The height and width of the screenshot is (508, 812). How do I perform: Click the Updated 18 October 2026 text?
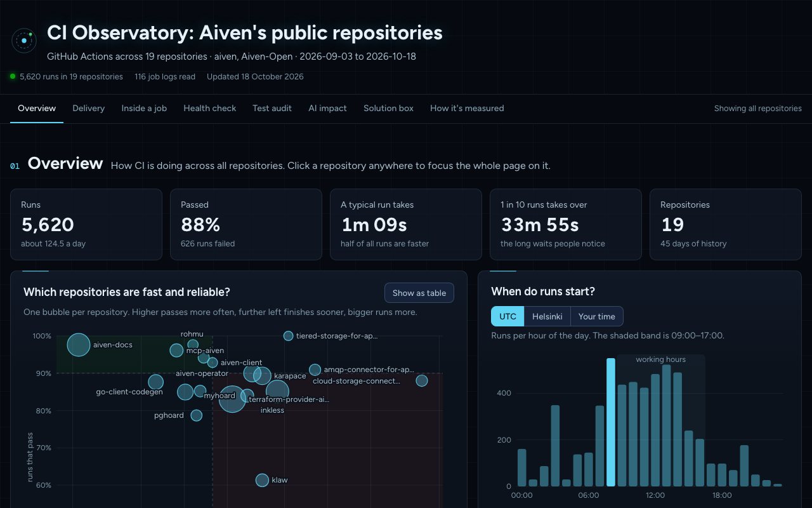pos(255,77)
